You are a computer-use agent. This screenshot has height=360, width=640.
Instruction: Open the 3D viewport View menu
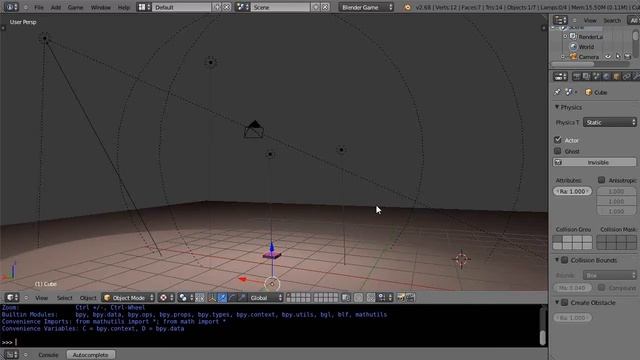[x=41, y=298]
